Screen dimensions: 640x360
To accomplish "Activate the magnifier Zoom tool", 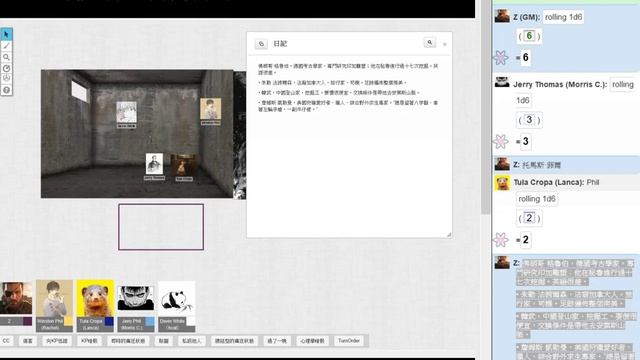I will click(6, 57).
